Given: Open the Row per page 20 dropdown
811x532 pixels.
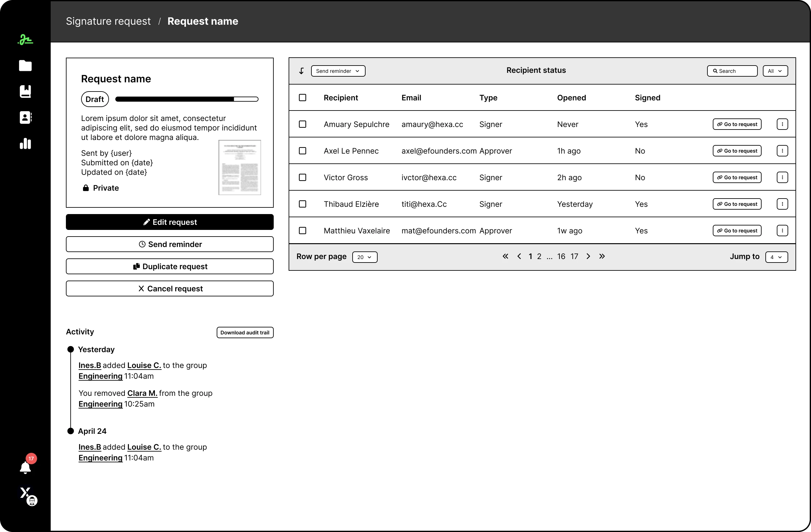Looking at the screenshot, I should click(x=364, y=257).
